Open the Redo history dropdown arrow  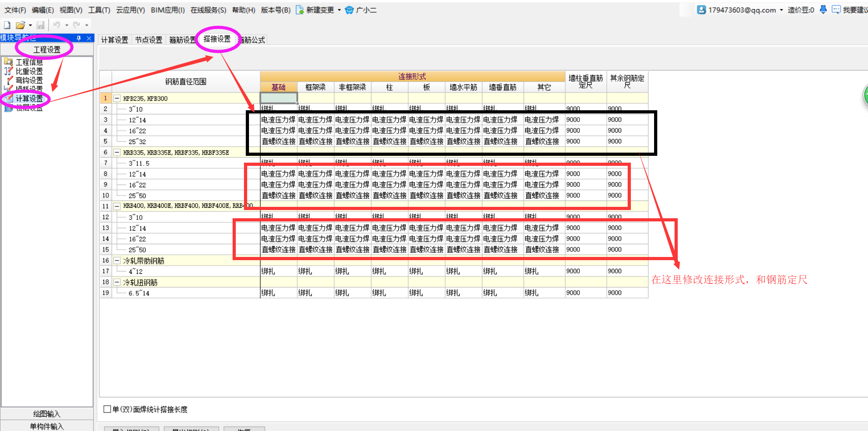click(86, 26)
